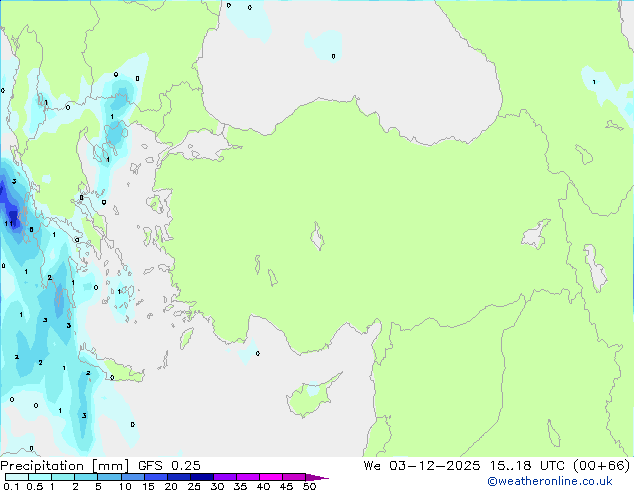The image size is (634, 490).
Task: Click the 'We 03-12-2025' date text
Action: [422, 466]
